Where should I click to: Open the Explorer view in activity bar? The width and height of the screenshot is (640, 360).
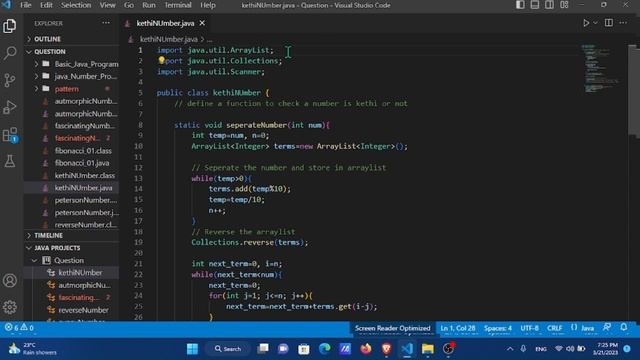point(9,26)
